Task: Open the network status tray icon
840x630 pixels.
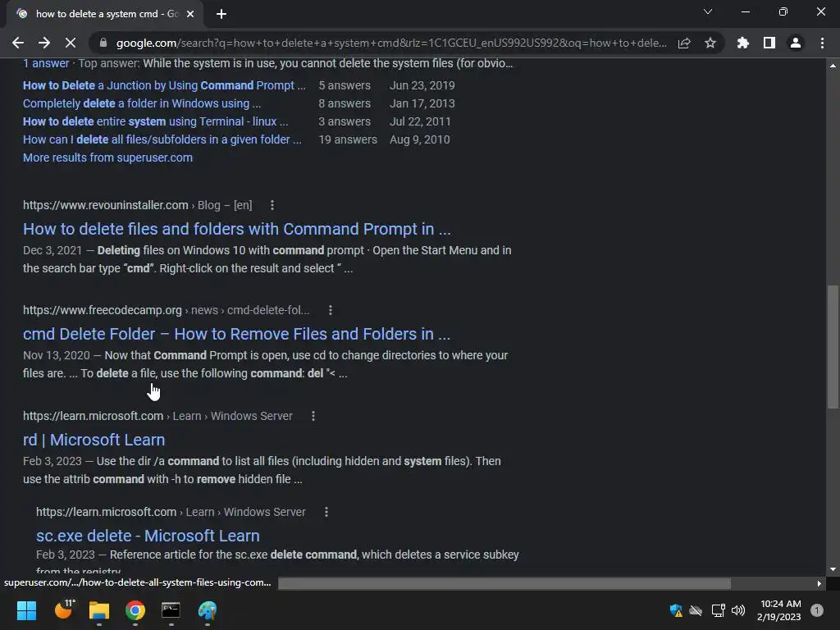Action: (x=718, y=610)
